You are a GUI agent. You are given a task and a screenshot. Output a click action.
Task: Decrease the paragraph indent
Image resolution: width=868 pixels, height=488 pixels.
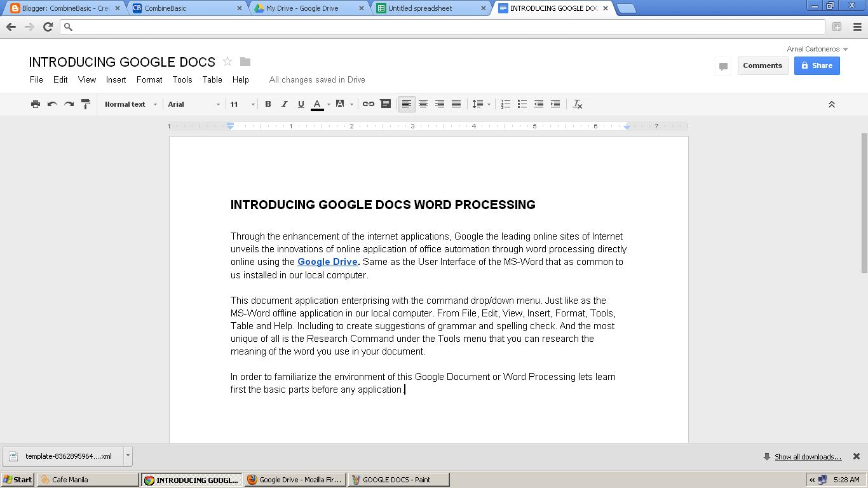coord(539,104)
